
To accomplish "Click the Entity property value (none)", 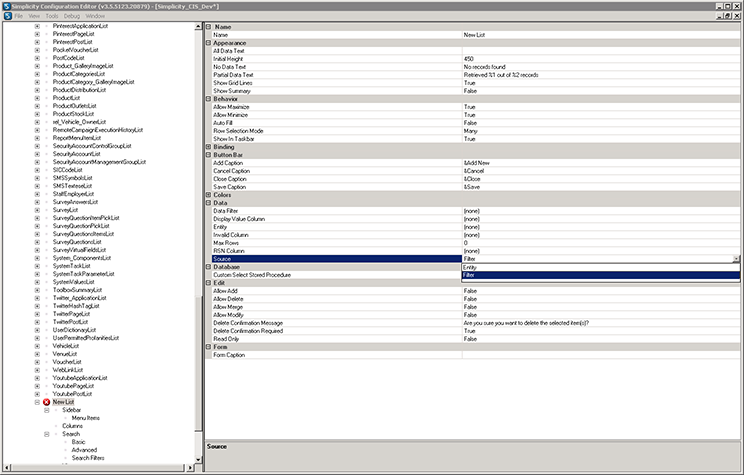I will pyautogui.click(x=601, y=227).
